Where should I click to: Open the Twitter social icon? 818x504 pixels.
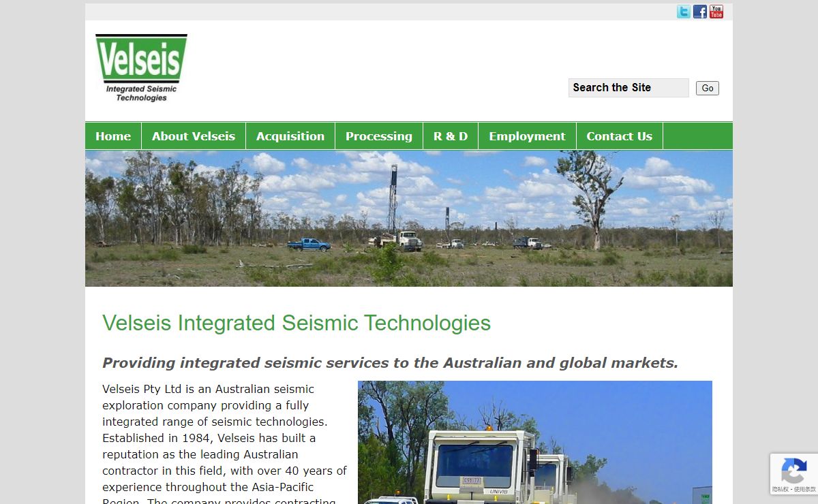[683, 12]
